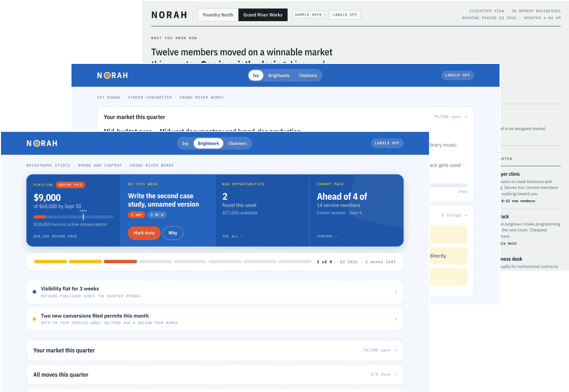The width and height of the screenshot is (569, 392).
Task: Click the new opportunities count 2
Action: click(225, 197)
